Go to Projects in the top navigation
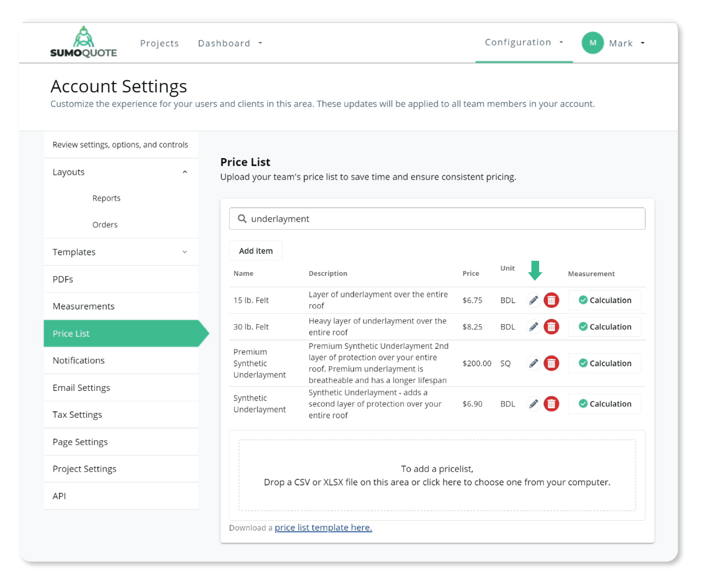Viewport: 701px width, 588px height. point(159,43)
